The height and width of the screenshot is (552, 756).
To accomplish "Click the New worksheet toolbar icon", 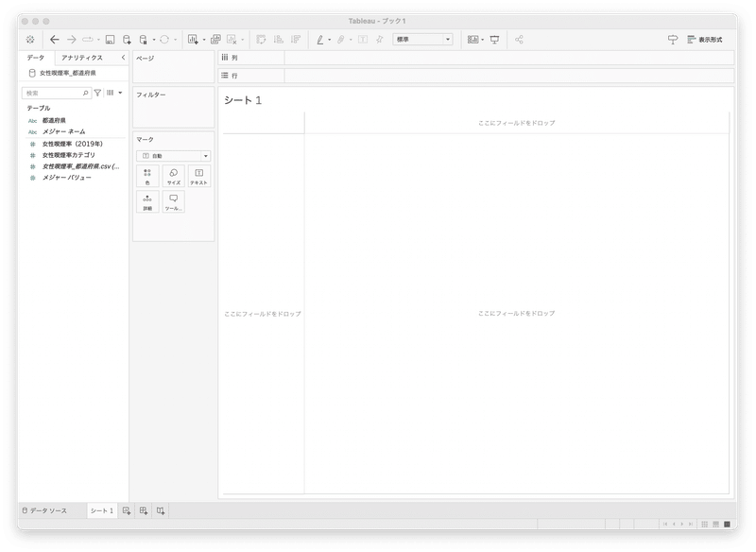I will [193, 40].
